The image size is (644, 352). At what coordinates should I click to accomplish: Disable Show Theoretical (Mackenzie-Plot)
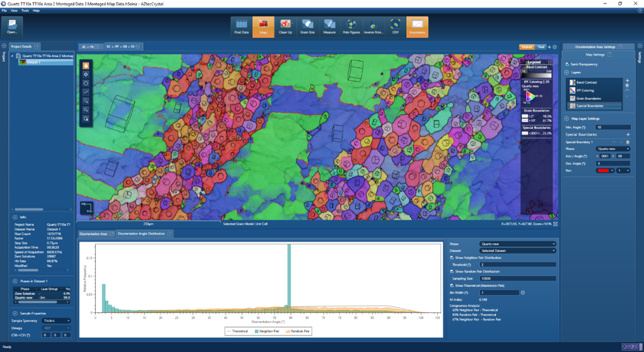452,286
